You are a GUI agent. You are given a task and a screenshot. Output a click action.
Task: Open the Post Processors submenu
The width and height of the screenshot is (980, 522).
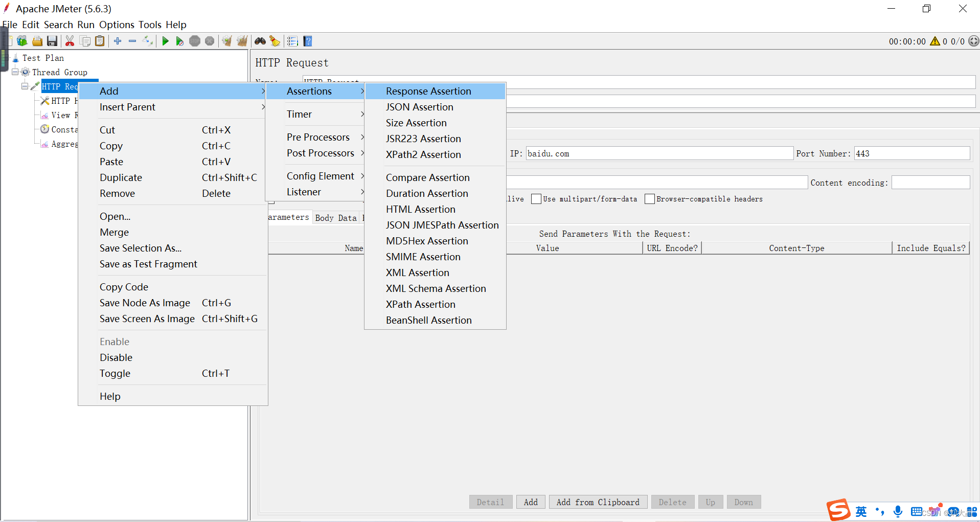pyautogui.click(x=315, y=153)
